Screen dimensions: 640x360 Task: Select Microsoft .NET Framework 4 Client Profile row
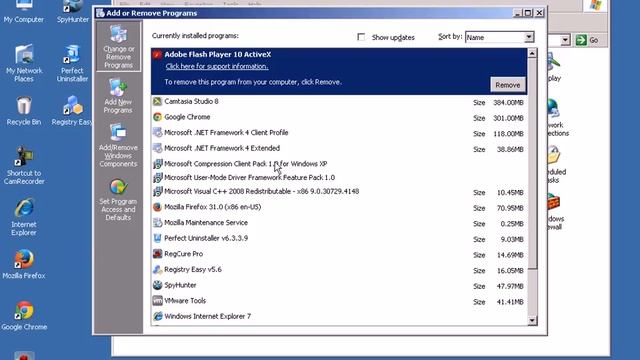[x=339, y=133]
